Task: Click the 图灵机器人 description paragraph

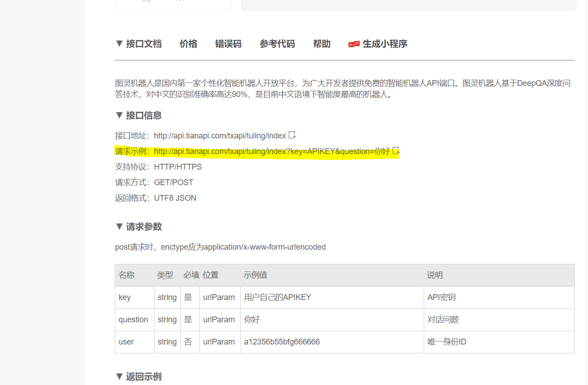Action: click(x=343, y=89)
